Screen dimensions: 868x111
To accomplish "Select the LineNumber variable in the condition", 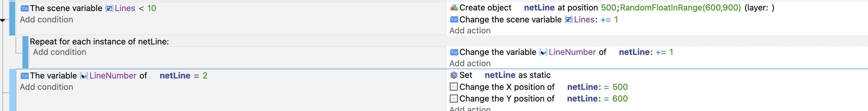I will [108, 76].
